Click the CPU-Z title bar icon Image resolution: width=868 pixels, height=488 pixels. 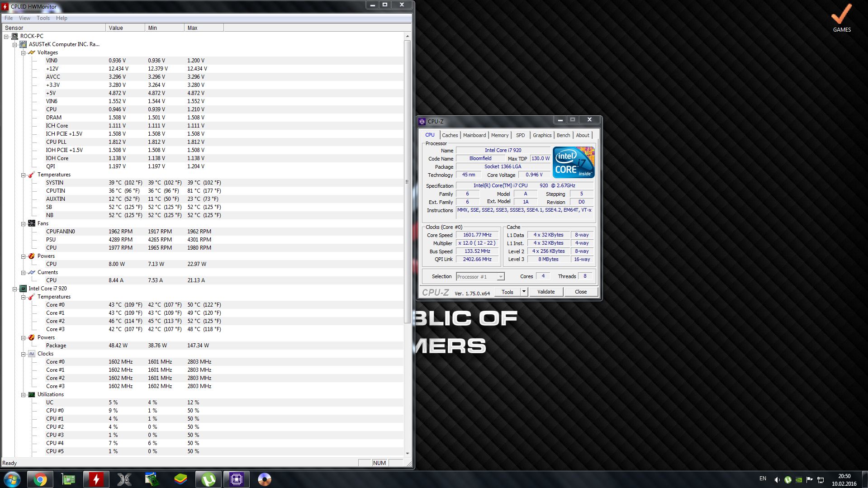point(422,121)
